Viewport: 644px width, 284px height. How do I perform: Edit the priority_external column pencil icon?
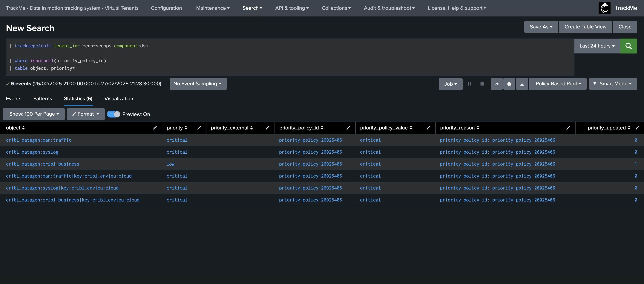coord(268,128)
